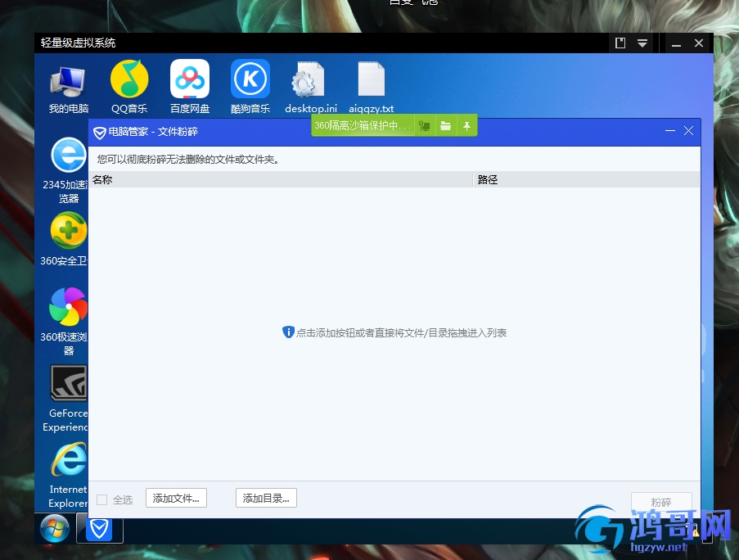Click the page icon in the 轻量级虚拟系统 title bar
The width and height of the screenshot is (739, 560).
620,43
